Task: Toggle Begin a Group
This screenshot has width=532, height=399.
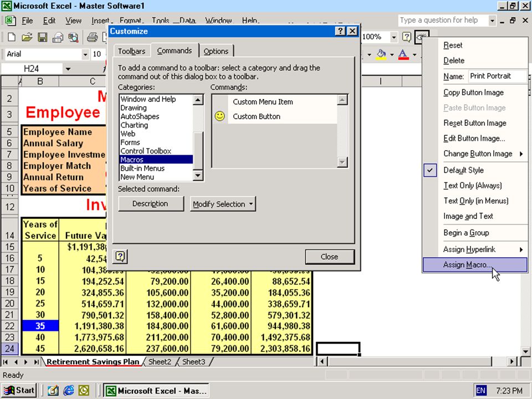Action: [x=475, y=233]
